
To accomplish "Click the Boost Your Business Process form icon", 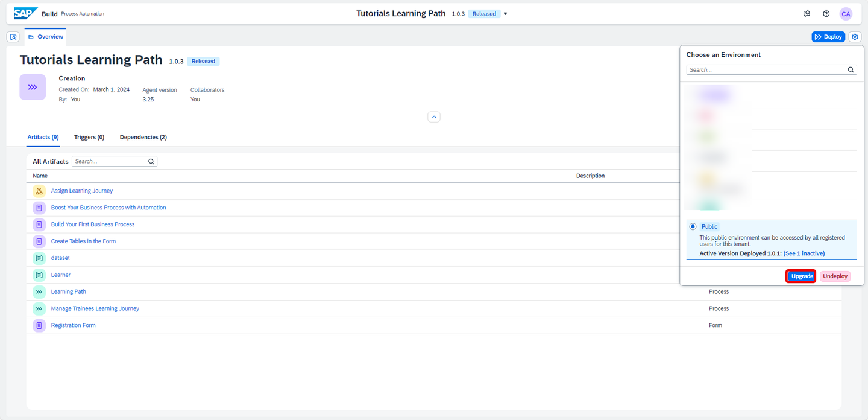I will (39, 208).
